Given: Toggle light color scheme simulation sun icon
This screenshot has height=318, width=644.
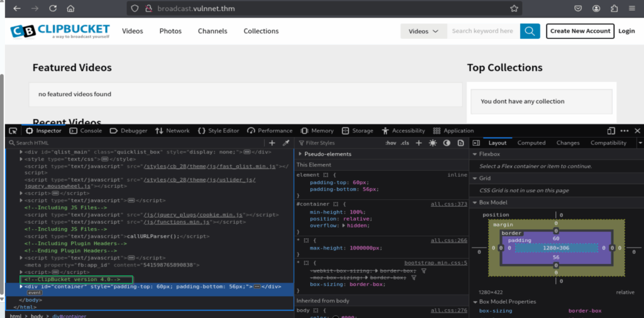Looking at the screenshot, I should 433,143.
